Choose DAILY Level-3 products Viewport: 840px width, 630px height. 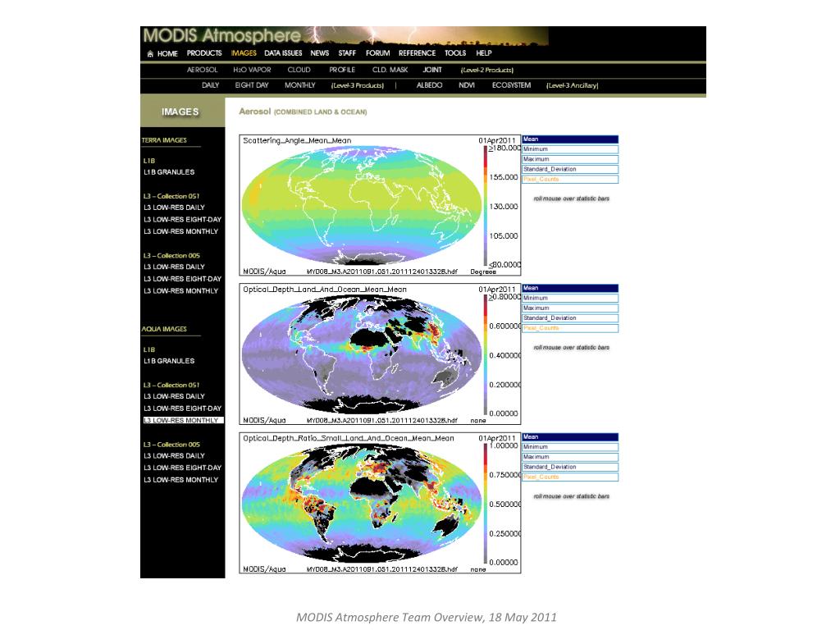tap(211, 85)
